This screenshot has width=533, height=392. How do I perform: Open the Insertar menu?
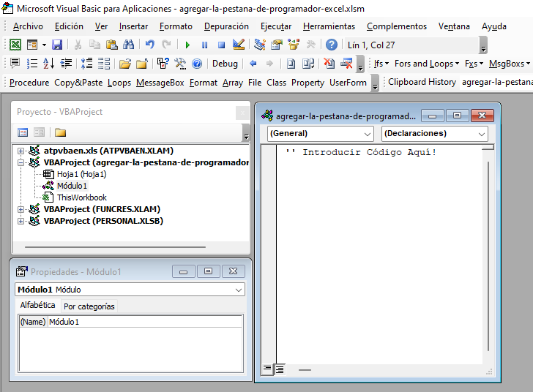pyautogui.click(x=133, y=26)
